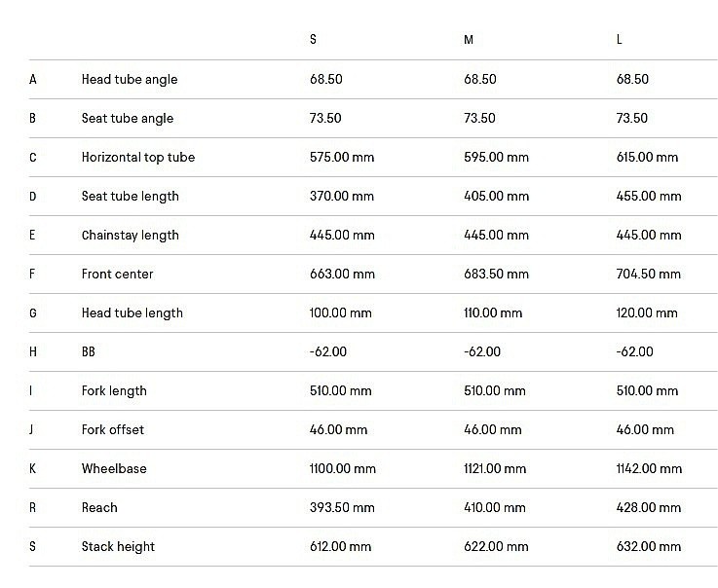Click the L size column header
Viewport: 718px width, 588px height.
(620, 40)
